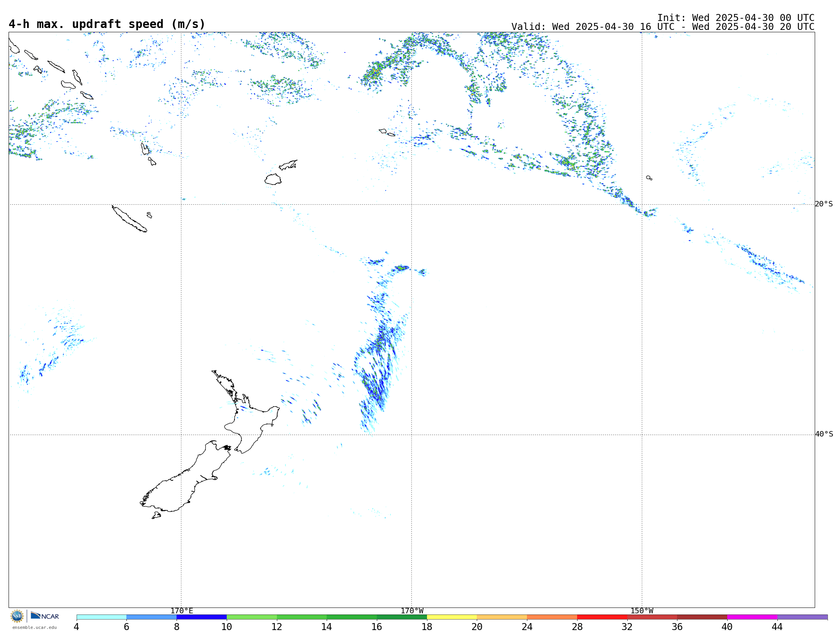The height and width of the screenshot is (632, 840).
Task: Click the 170°E longitude label
Action: click(182, 611)
